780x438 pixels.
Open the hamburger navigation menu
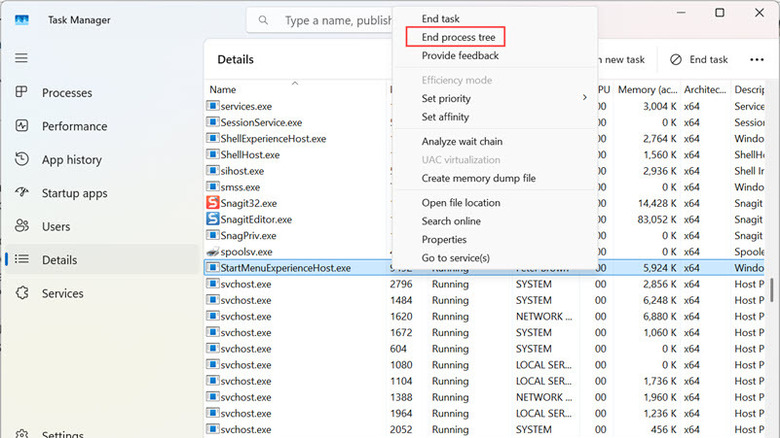click(x=21, y=58)
